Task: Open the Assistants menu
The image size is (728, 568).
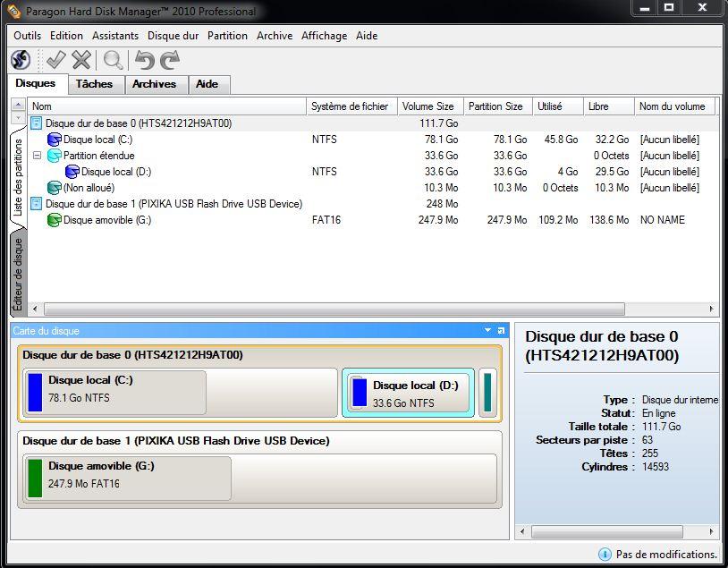Action: pos(115,36)
